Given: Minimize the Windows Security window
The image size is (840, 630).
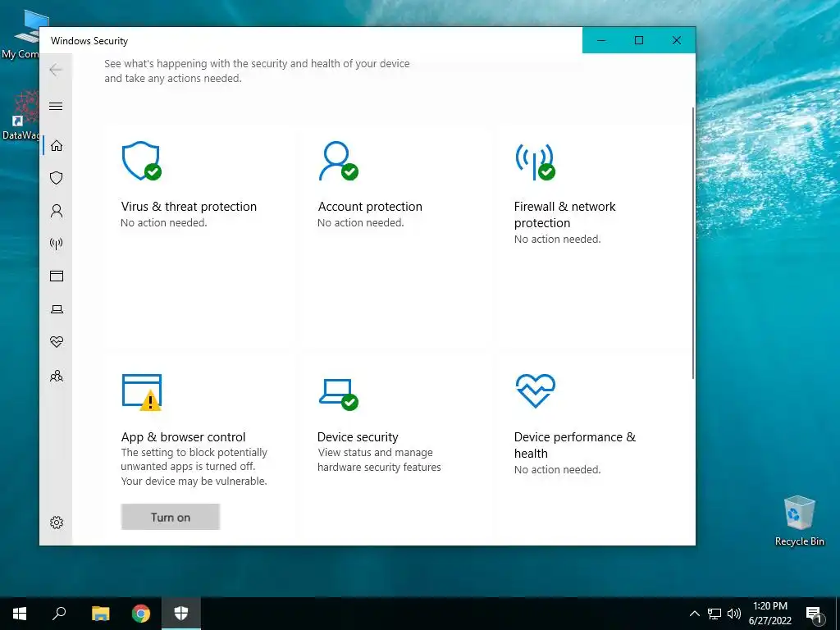Looking at the screenshot, I should [601, 40].
